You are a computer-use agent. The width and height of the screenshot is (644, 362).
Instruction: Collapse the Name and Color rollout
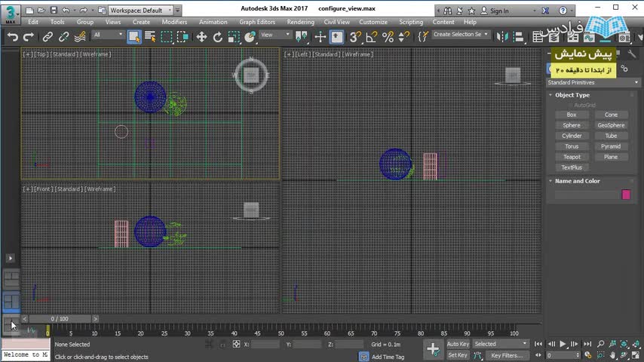(578, 181)
